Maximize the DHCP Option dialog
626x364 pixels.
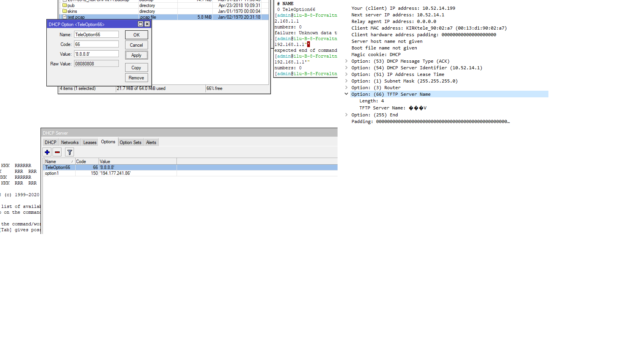pos(140,24)
